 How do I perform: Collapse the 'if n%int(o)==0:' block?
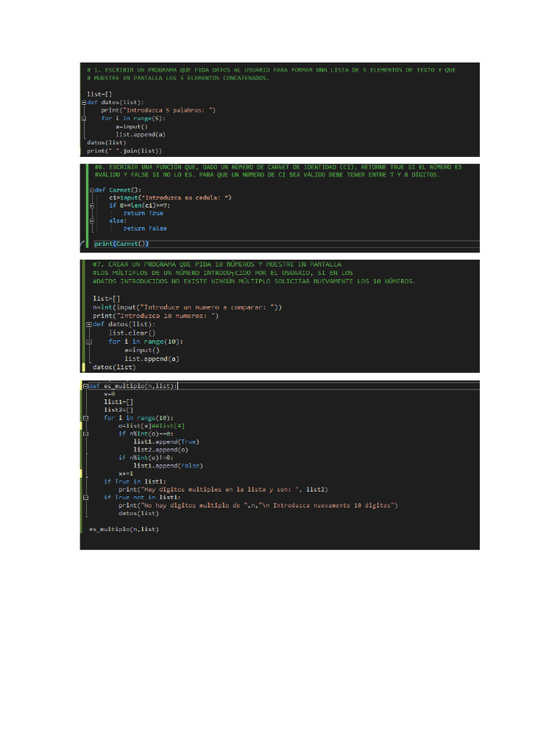86,434
